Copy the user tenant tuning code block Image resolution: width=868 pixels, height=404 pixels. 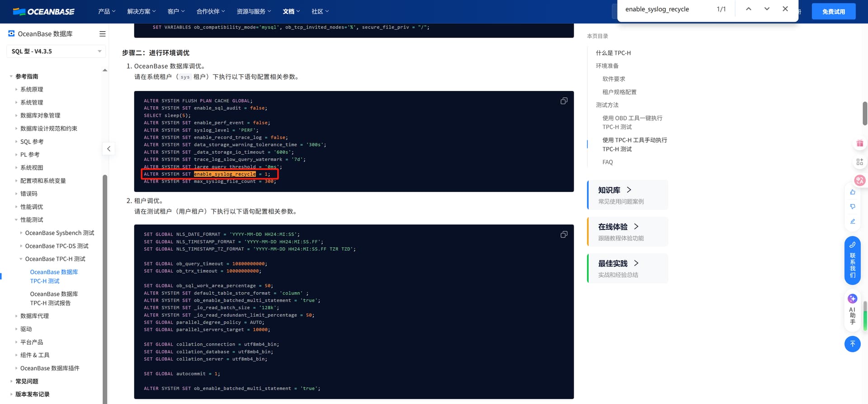coord(564,234)
